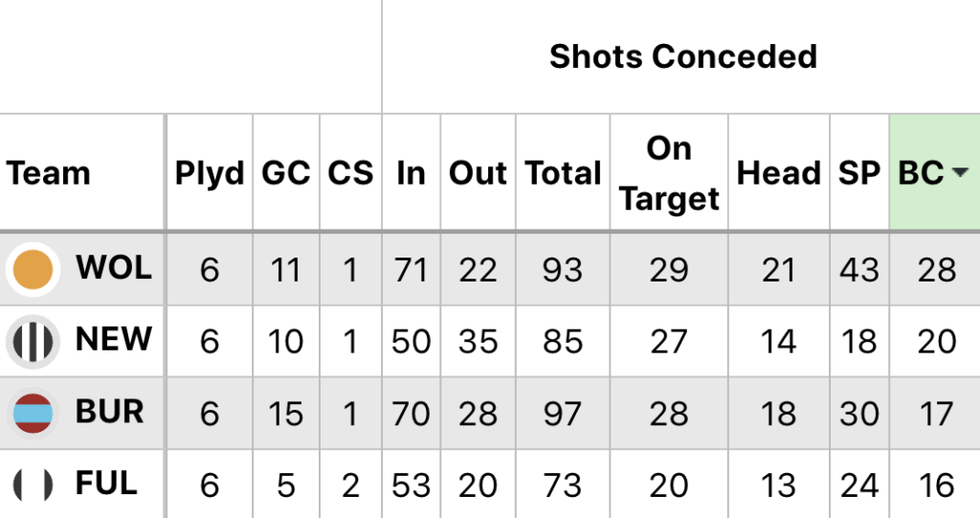Screen dimensions: 980x518
Task: Sort by shots Out column header
Action: pos(478,173)
